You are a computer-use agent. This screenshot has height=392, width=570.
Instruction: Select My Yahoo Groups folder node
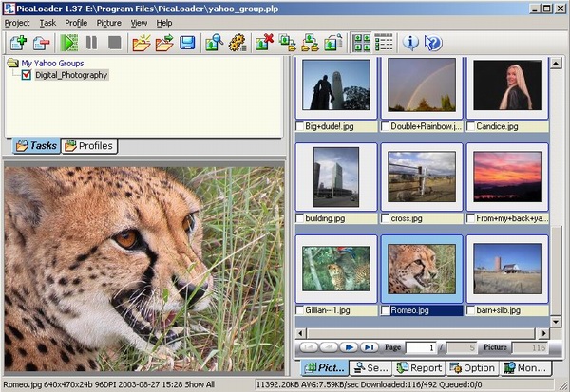click(x=52, y=64)
